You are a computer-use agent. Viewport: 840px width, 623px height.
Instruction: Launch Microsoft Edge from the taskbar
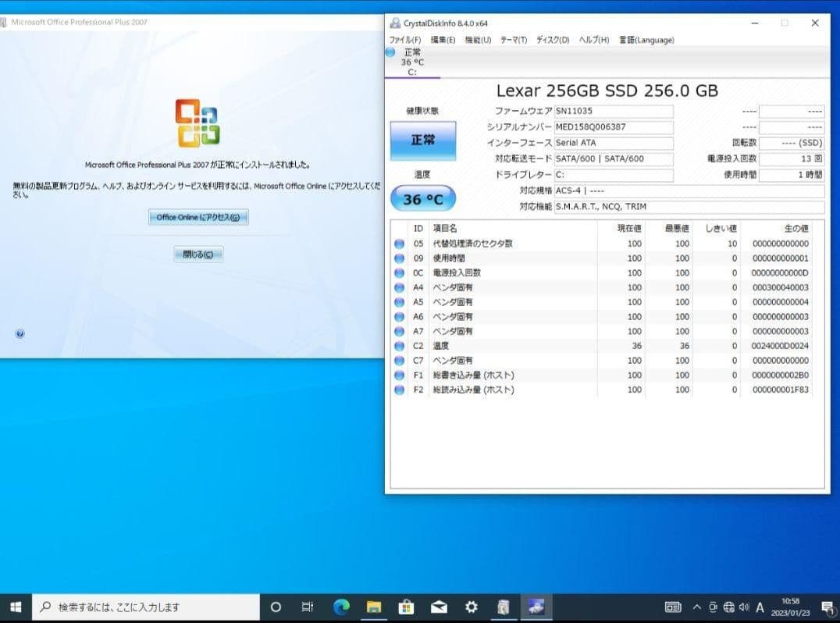[x=340, y=607]
